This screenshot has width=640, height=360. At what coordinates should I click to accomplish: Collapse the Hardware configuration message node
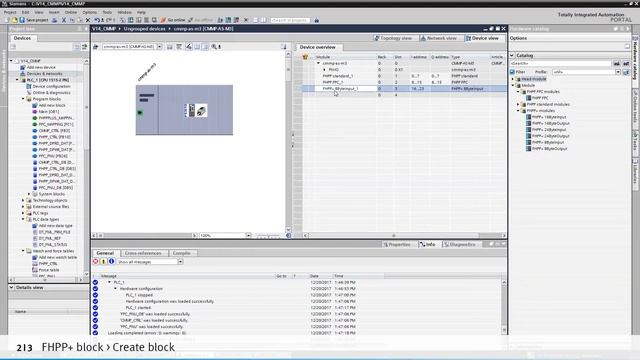click(x=116, y=289)
